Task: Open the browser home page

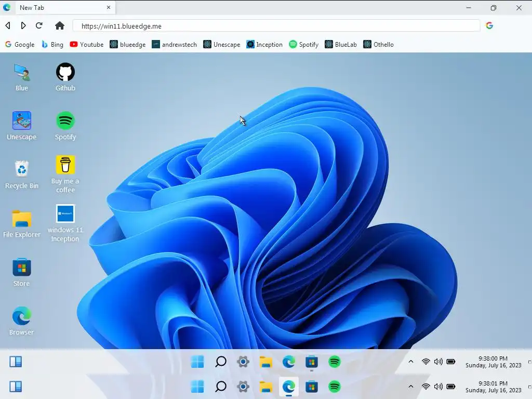Action: click(60, 25)
